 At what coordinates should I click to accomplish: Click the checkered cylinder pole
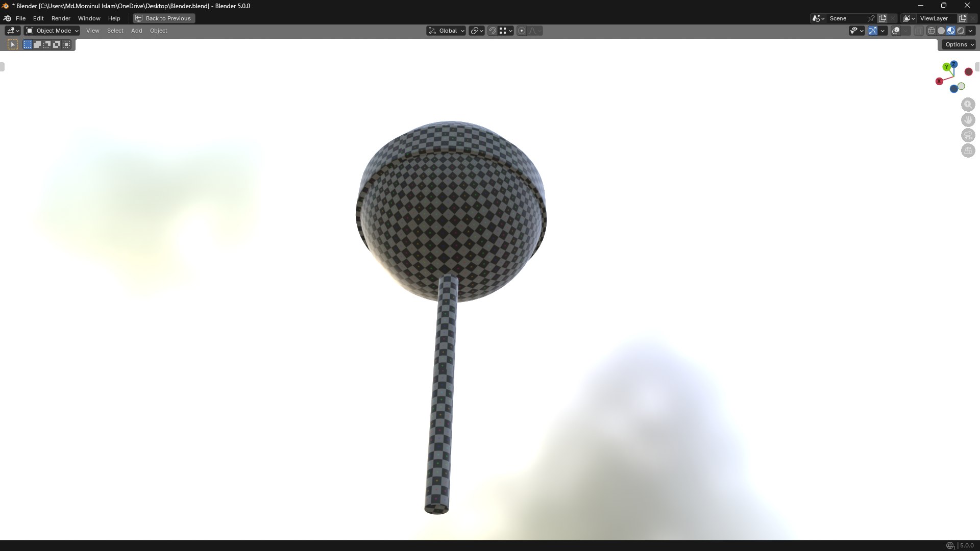tap(443, 395)
